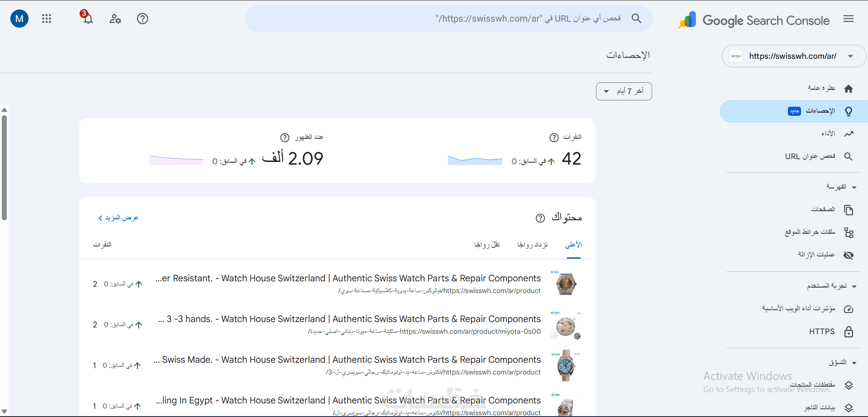Select the الأعلى tab
Screen dimensions: 868x417
click(573, 245)
